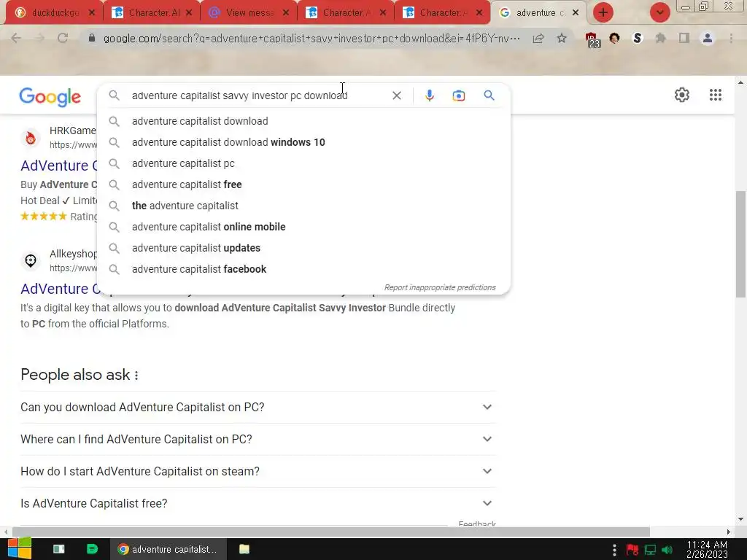Screen dimensions: 747x560
Task: Expand 'Where can I find AdVenture Capitalist on PC?'
Action: (258, 439)
